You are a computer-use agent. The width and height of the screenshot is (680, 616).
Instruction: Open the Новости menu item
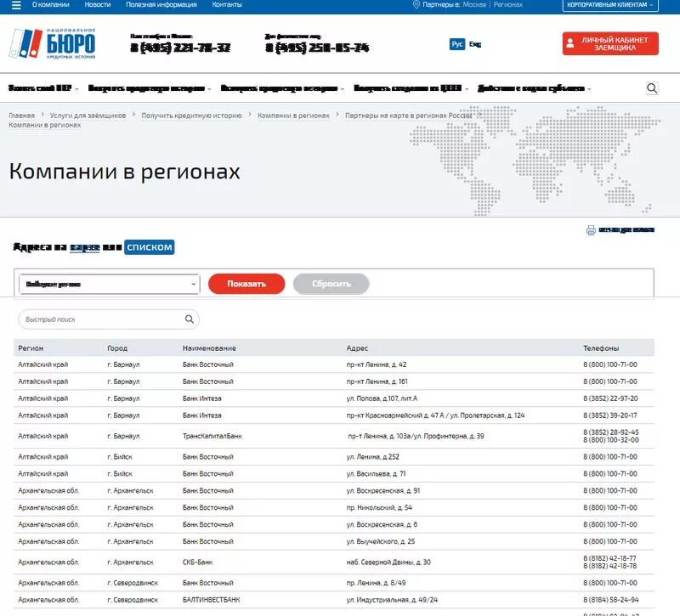point(98,5)
